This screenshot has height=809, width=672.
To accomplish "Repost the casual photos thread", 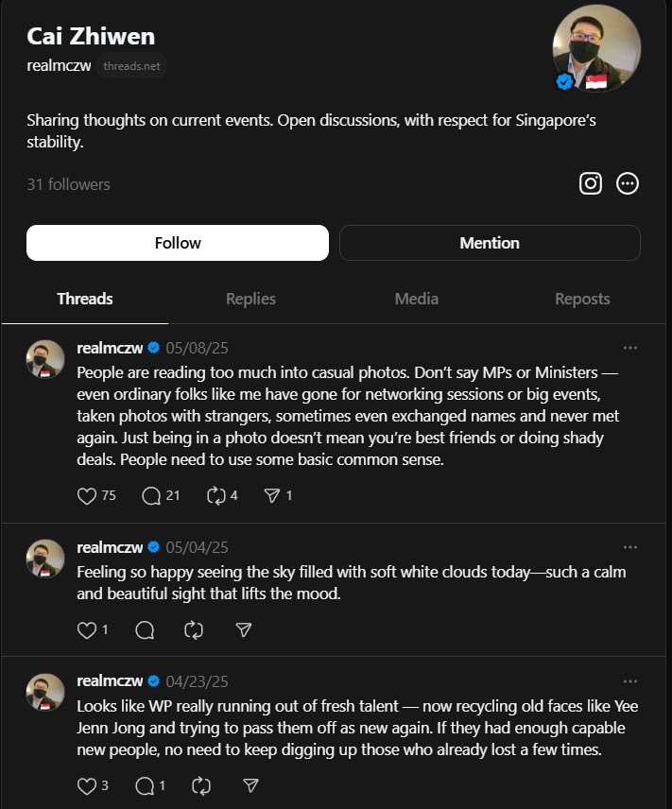I will (215, 496).
